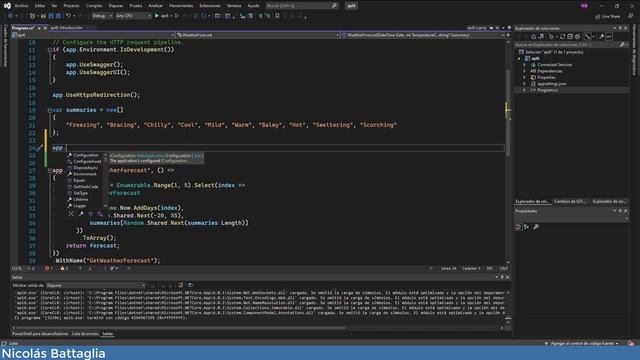Select DisposeAsync in IntelliSense list
The width and height of the screenshot is (640, 360).
coord(85,168)
